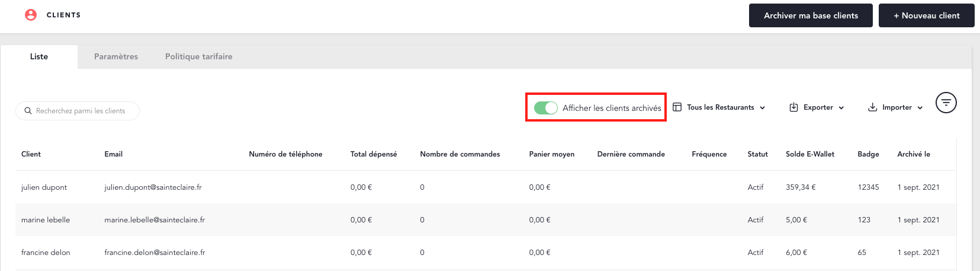Sort by the Total dépensé column header

[374, 154]
